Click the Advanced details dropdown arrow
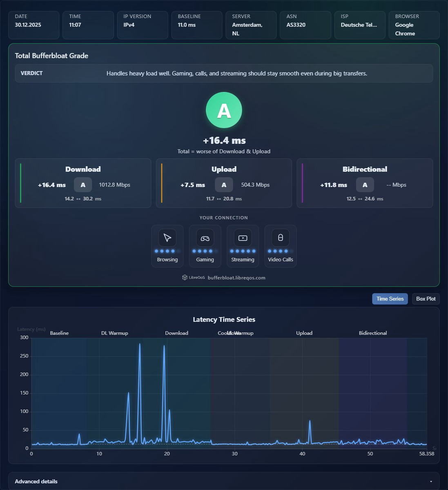 tap(431, 482)
